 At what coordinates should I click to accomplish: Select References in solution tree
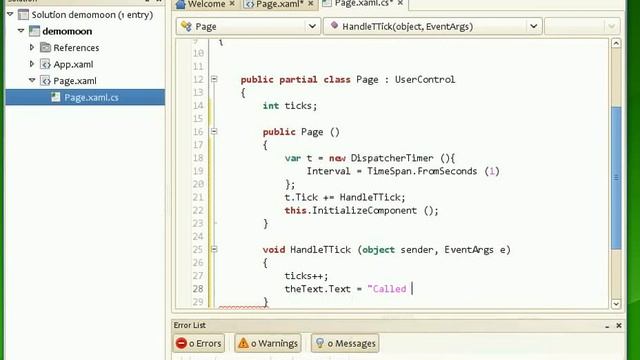(76, 48)
